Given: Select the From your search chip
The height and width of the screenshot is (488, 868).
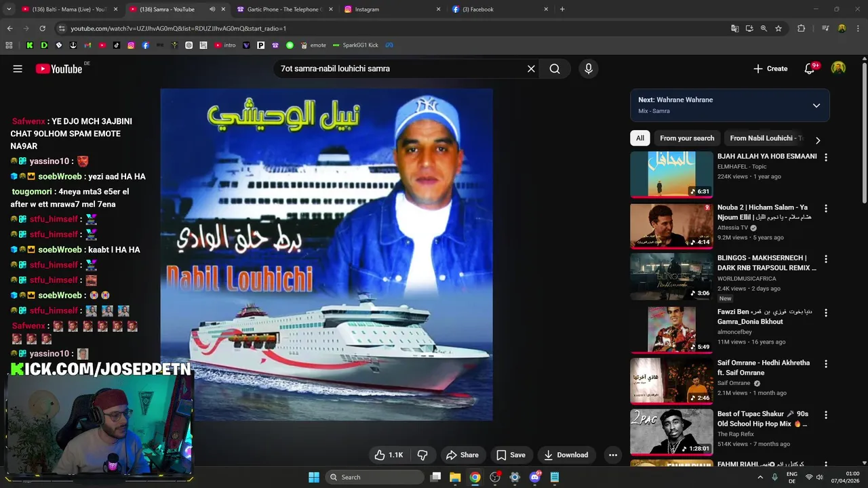Looking at the screenshot, I should pyautogui.click(x=687, y=138).
